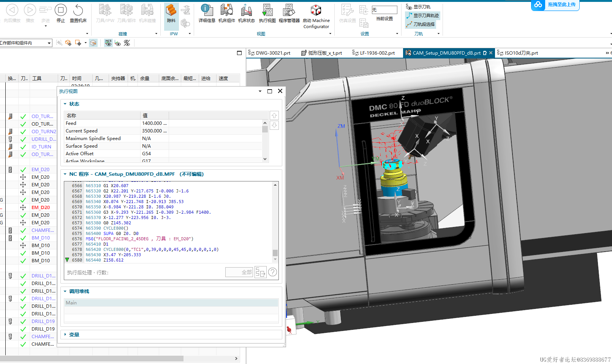612x364 pixels.
Task: Open 机床组件 machine components icon
Action: coord(227,13)
